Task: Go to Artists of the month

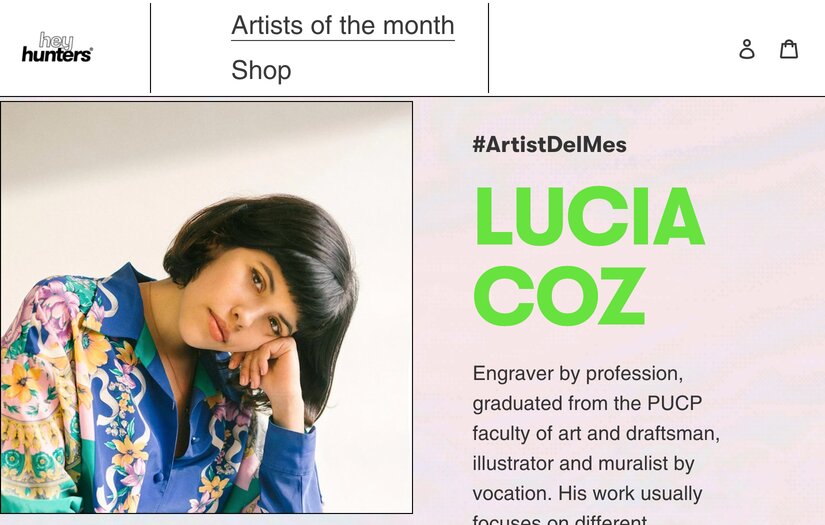Action: [342, 25]
